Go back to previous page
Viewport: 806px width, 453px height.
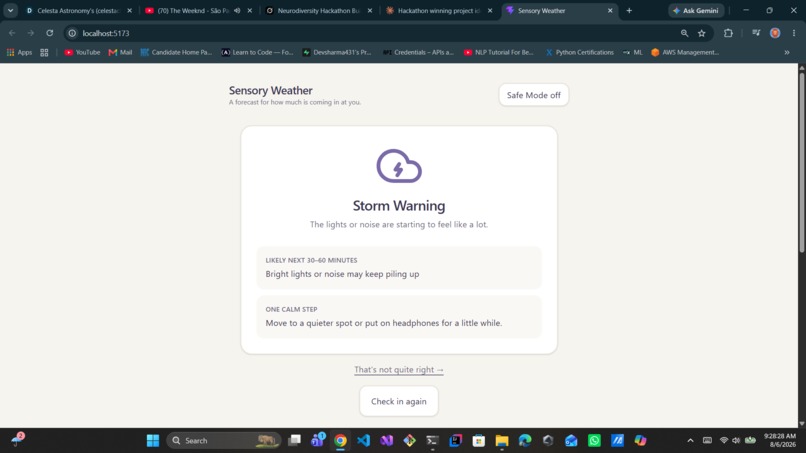pos(12,33)
